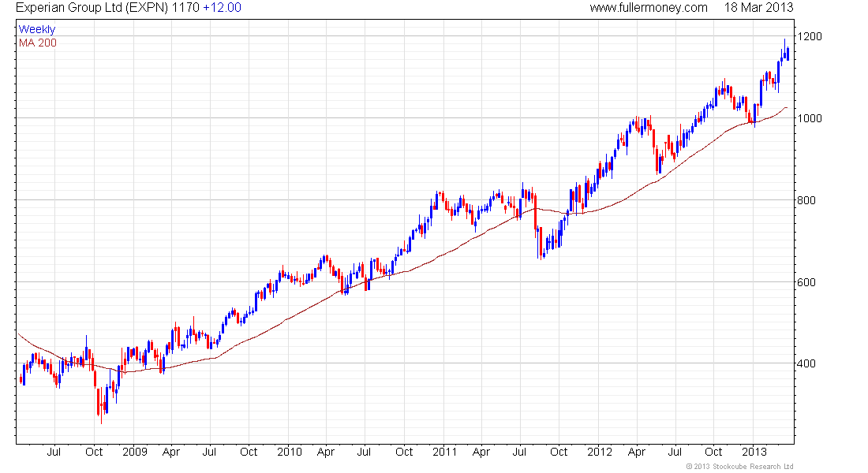Click the 'Apr' label following 2012

[637, 452]
